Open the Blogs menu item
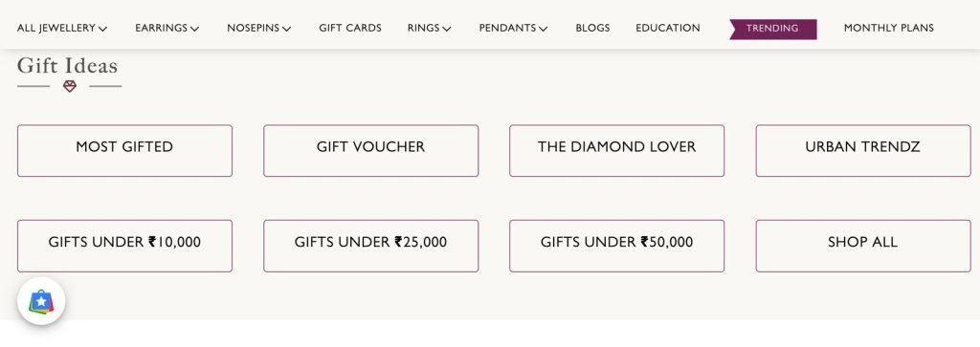Viewport: 980px width, 347px height. pyautogui.click(x=592, y=28)
